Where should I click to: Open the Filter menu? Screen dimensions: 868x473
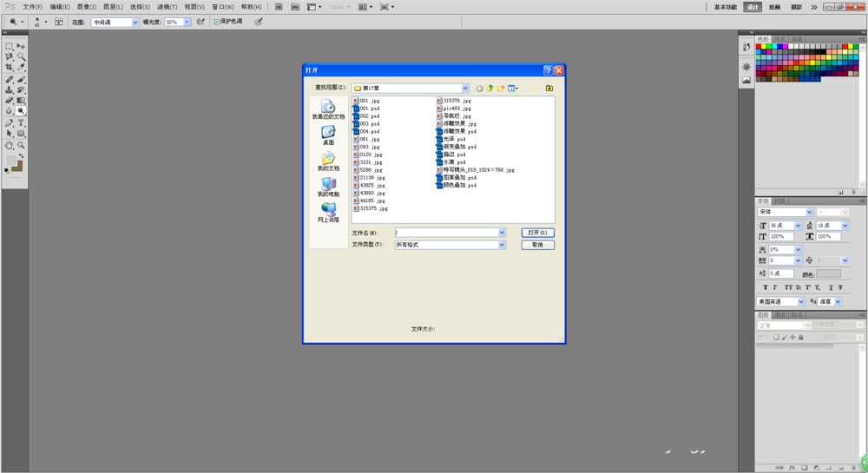point(167,6)
